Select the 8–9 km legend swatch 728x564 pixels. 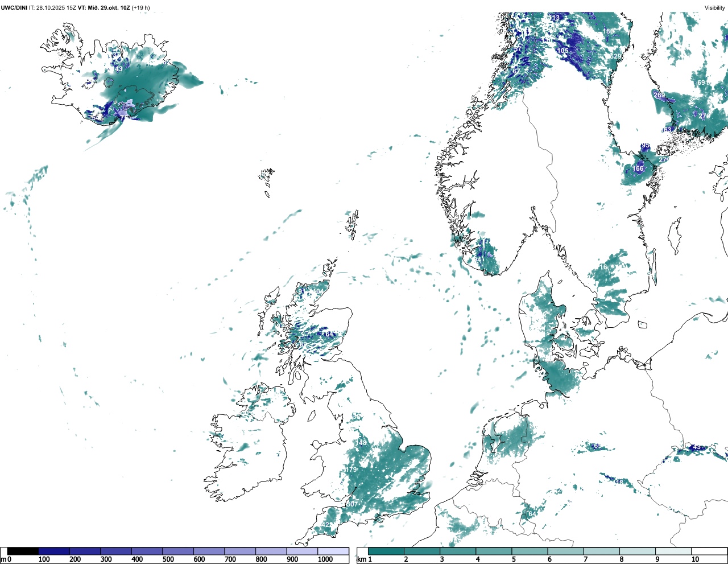637,551
